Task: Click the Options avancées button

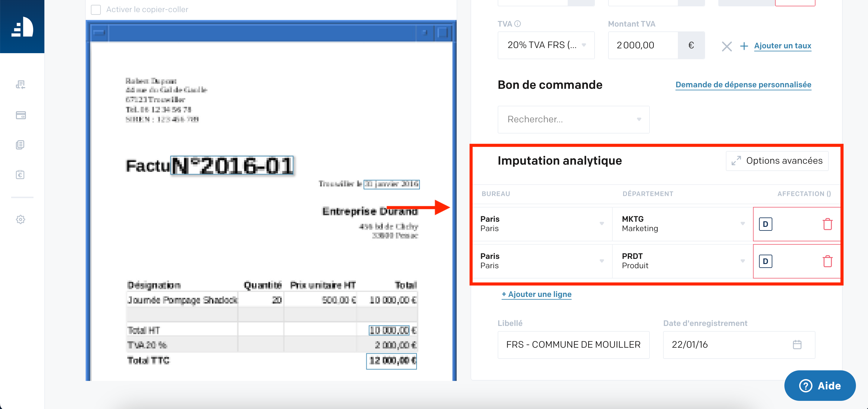Action: [777, 161]
